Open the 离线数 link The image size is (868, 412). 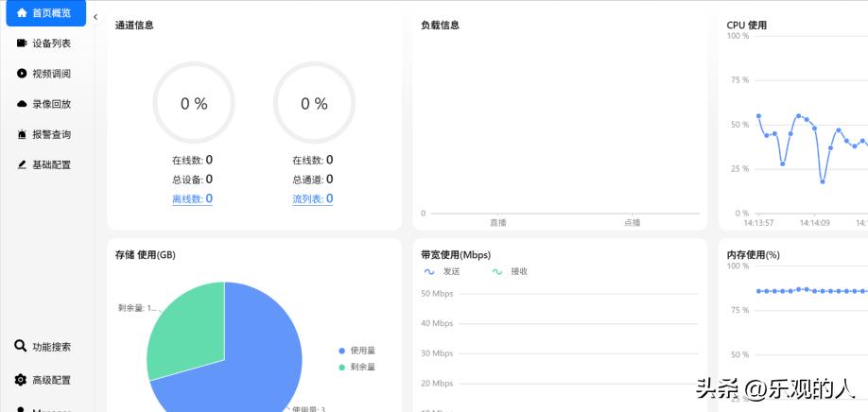[192, 198]
